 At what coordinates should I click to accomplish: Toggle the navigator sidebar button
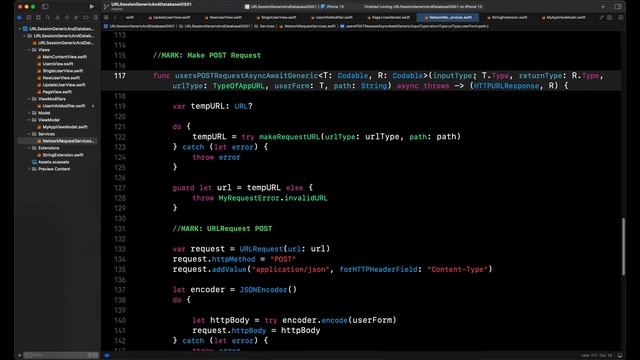tap(45, 7)
